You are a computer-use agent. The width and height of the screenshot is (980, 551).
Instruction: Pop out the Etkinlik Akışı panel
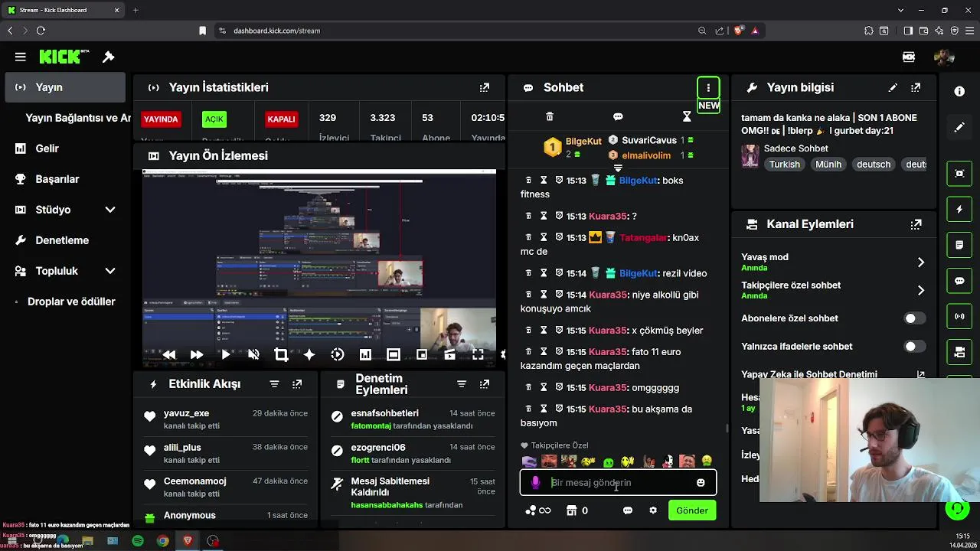click(x=297, y=384)
